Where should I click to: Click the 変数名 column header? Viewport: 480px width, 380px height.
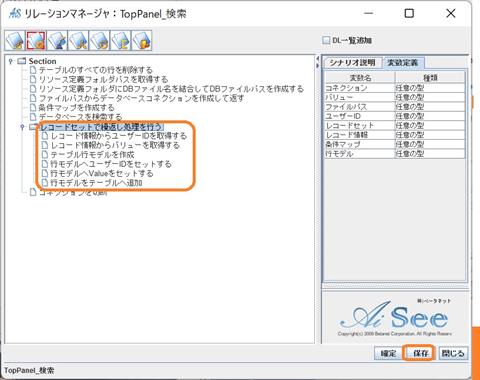tap(360, 78)
